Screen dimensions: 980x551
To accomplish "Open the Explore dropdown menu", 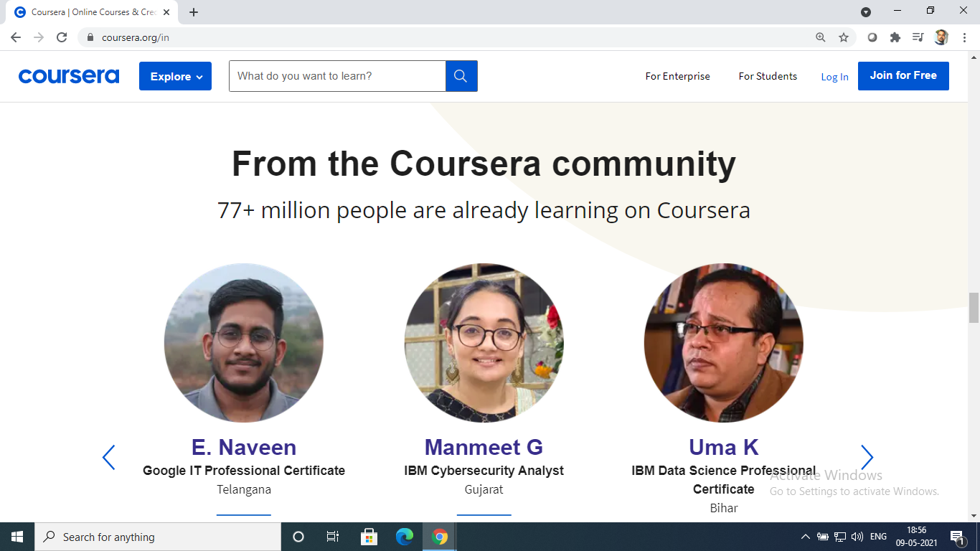I will [x=175, y=76].
